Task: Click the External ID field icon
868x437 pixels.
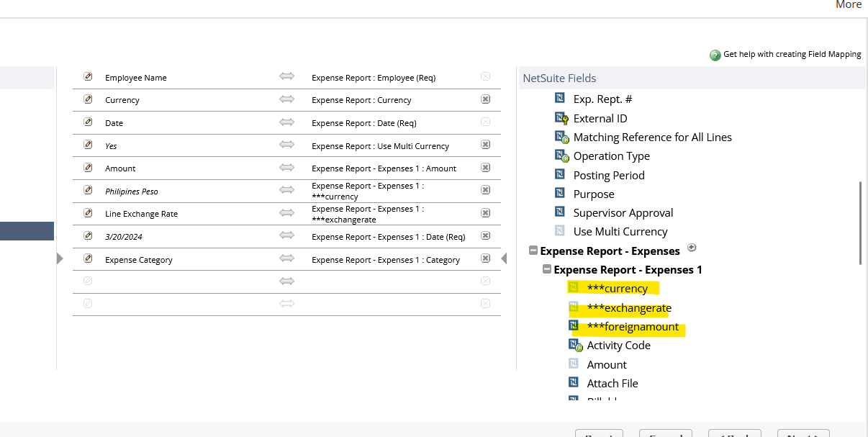Action: click(561, 118)
